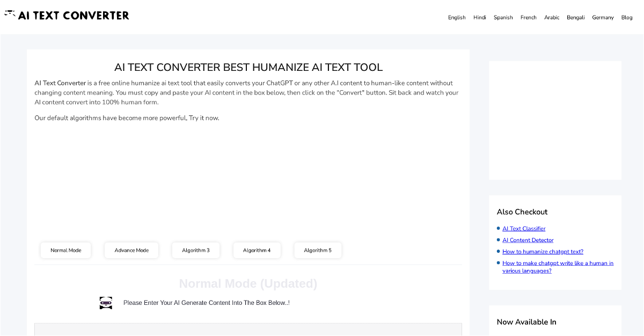This screenshot has height=336, width=644.
Task: Choose French language option
Action: (x=528, y=18)
